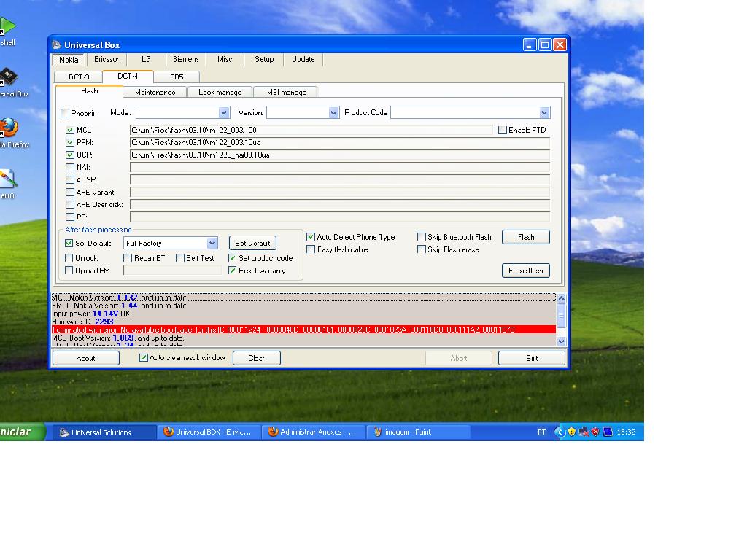Switch to the Ericsson tab
The height and width of the screenshot is (560, 747).
[x=107, y=60]
